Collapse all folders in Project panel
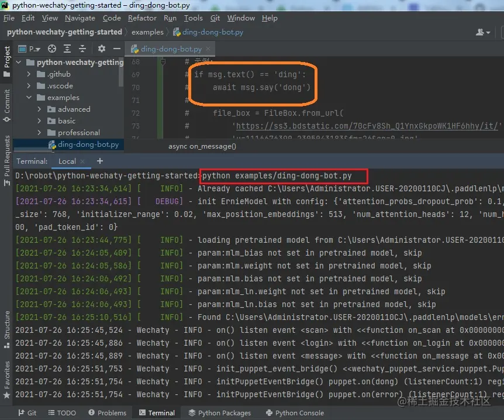 pos(82,49)
